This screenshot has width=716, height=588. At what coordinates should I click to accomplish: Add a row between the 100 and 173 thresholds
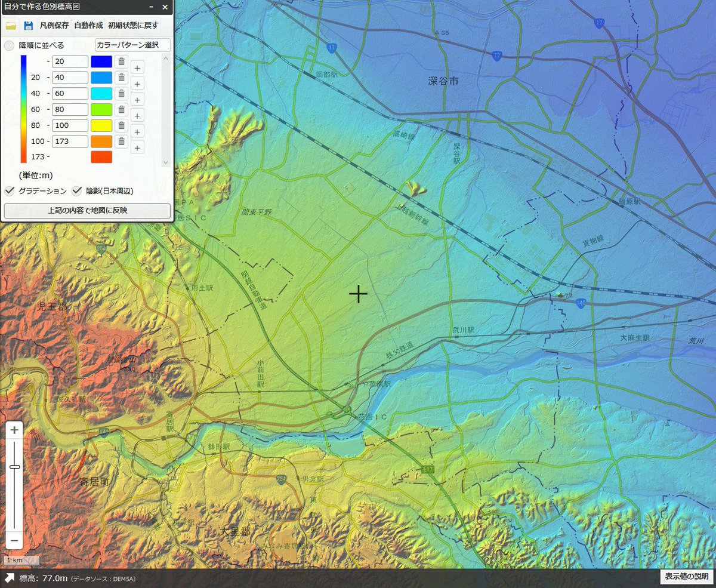pyautogui.click(x=137, y=132)
